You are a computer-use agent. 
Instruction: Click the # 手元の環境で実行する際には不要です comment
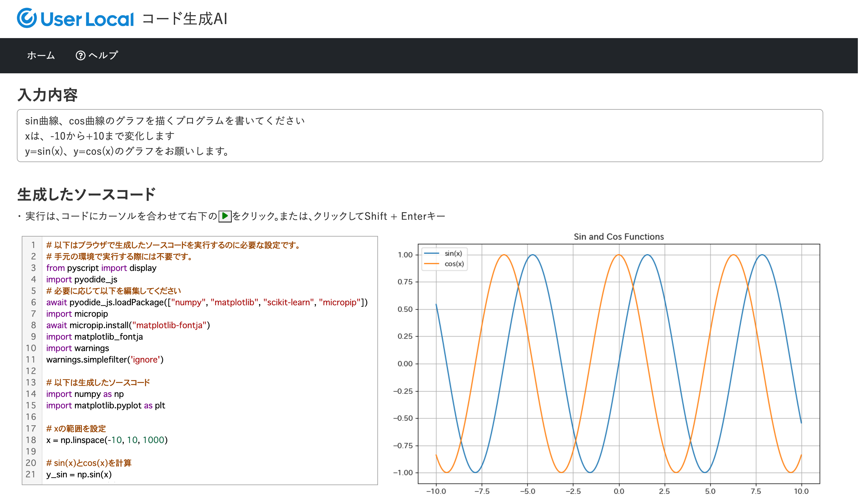pos(119,256)
